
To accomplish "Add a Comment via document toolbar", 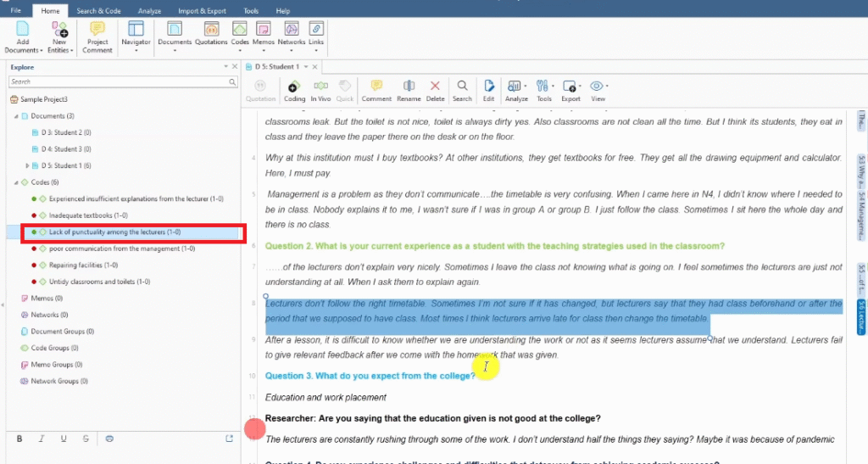I will coord(376,90).
